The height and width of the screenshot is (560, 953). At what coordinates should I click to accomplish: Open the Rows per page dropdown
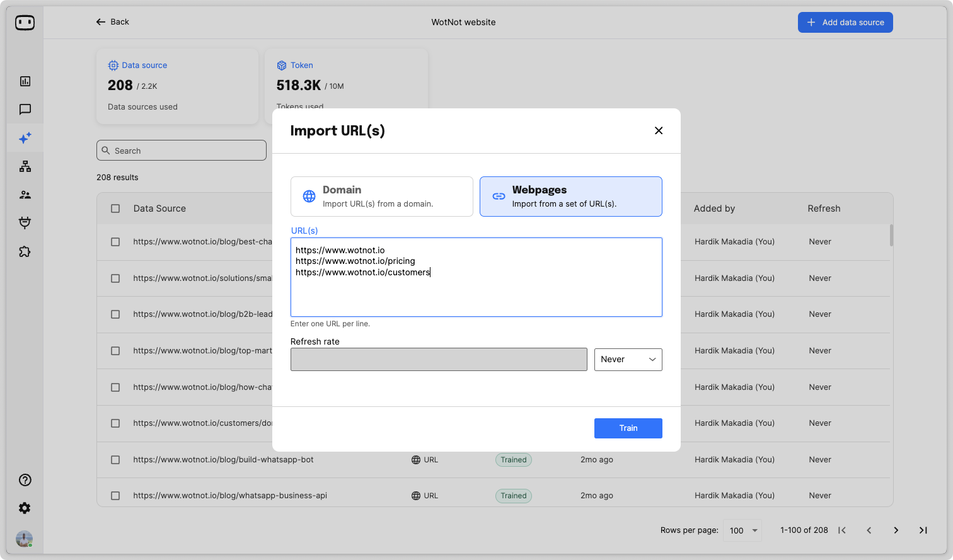pos(742,530)
